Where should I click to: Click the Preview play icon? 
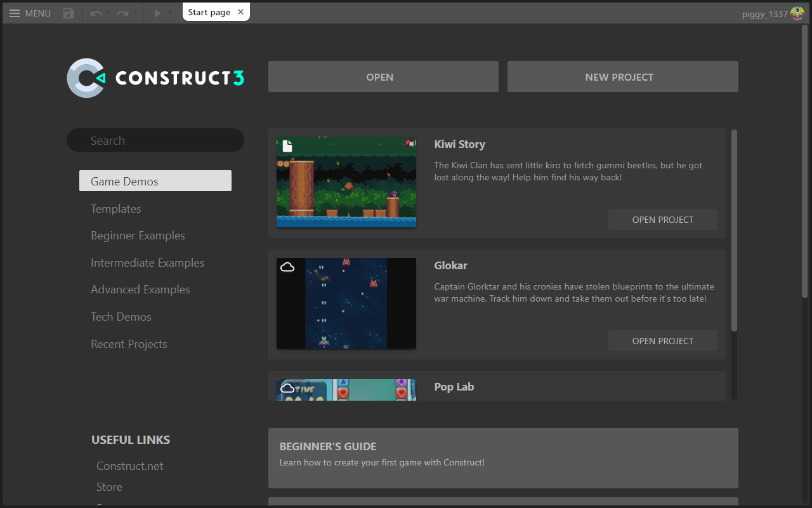coord(158,13)
